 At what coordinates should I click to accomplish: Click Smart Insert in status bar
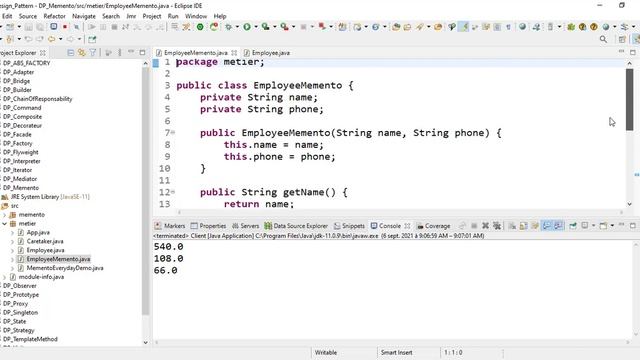click(396, 352)
